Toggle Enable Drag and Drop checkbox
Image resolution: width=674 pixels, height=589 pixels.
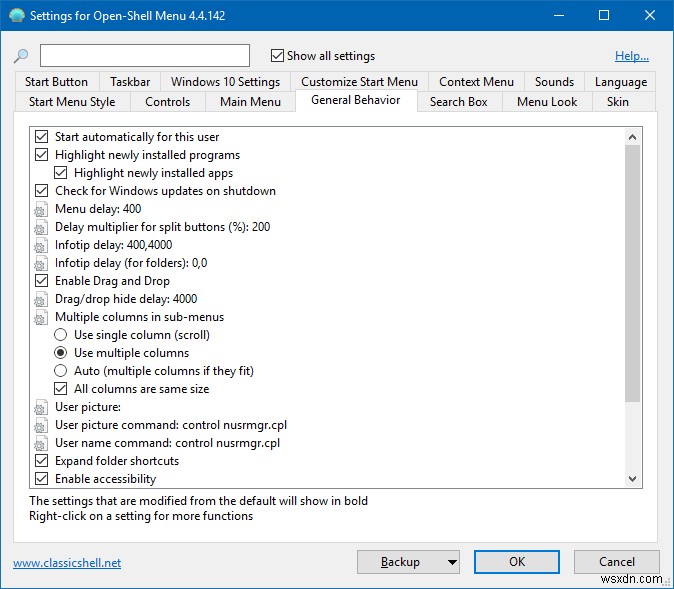pos(41,281)
